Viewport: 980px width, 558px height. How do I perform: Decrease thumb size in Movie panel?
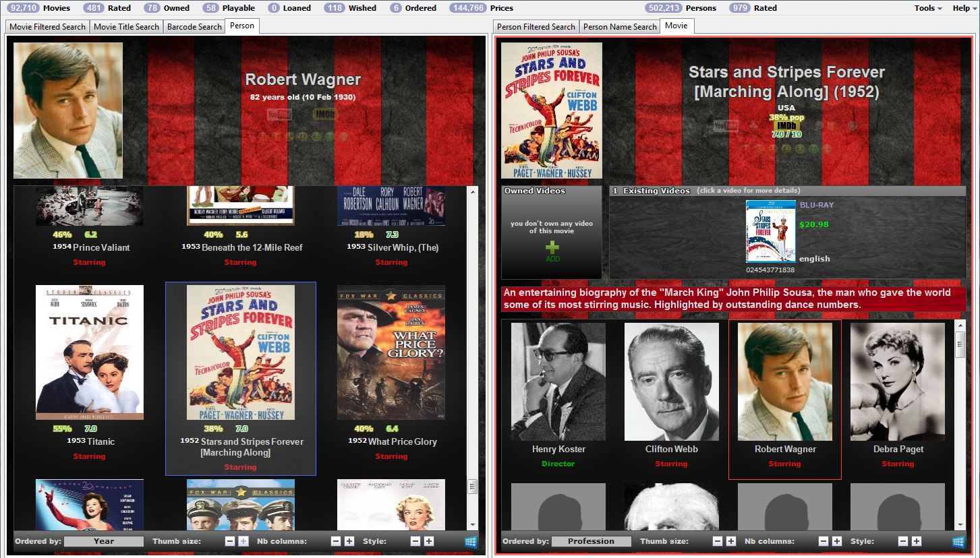point(718,541)
